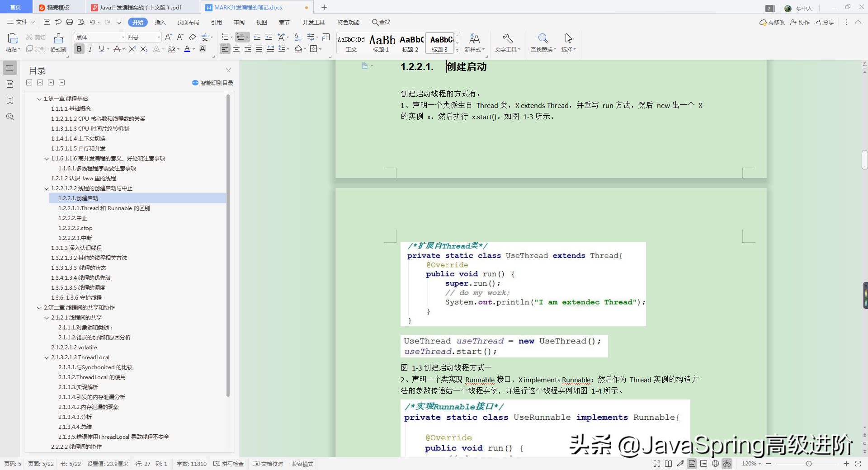
Task: Select the Format Painter brush icon
Action: (58, 38)
